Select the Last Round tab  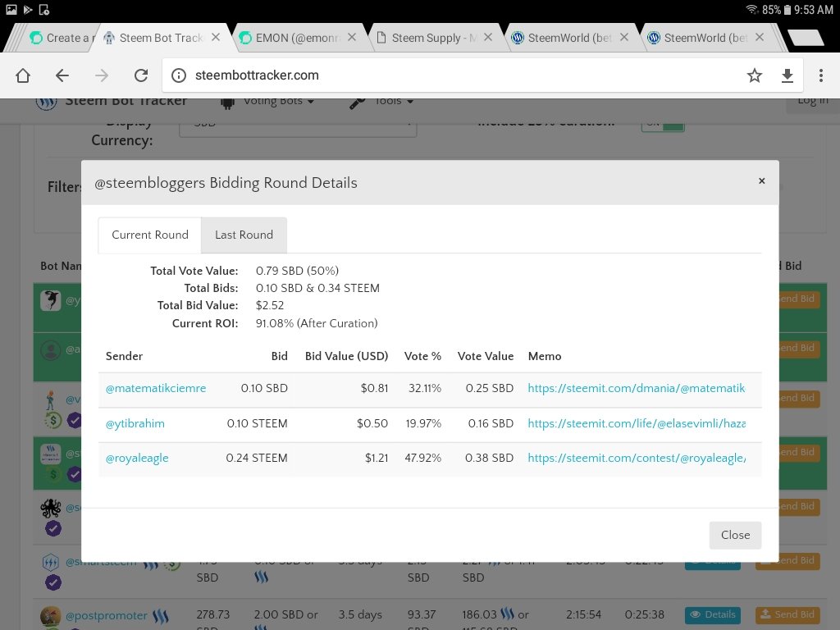244,235
